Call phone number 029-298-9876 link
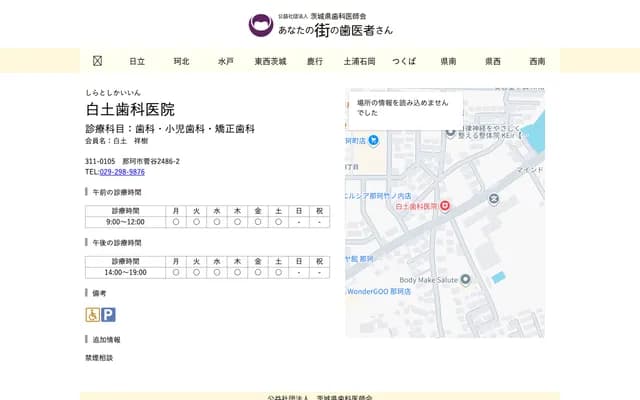This screenshot has width=640, height=400. tap(122, 172)
